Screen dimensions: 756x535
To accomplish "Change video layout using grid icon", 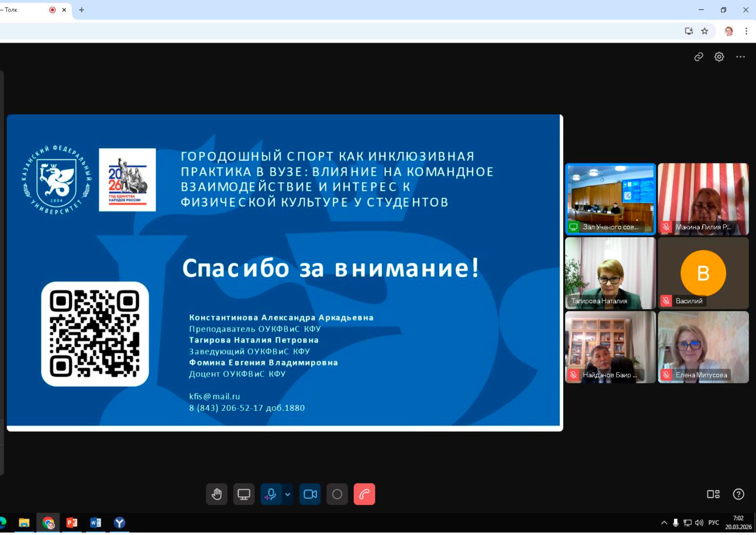I will tap(713, 494).
